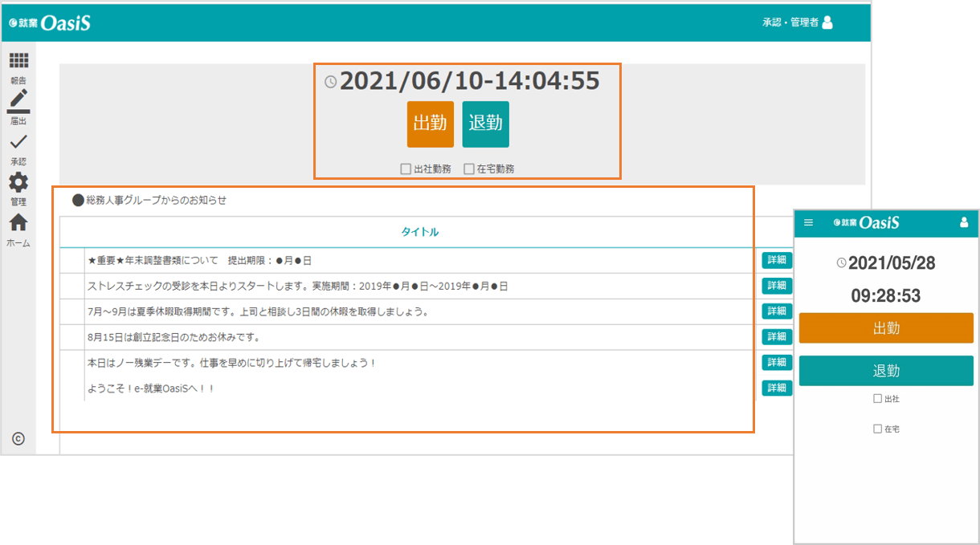Check the mobile 在宅 checkbox
Image resolution: width=980 pixels, height=545 pixels.
pos(877,429)
